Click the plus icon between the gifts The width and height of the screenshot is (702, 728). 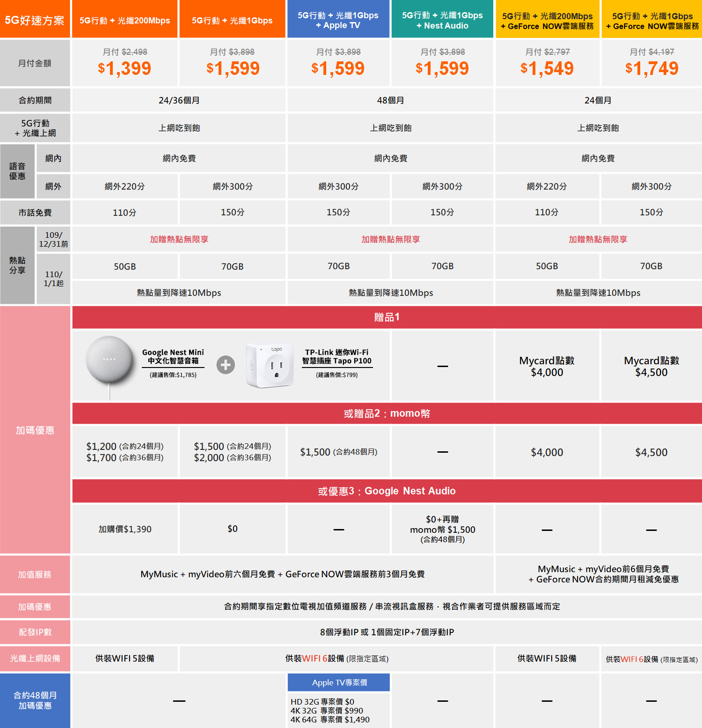pyautogui.click(x=226, y=365)
